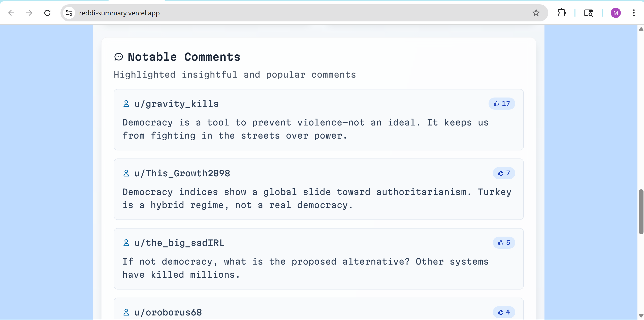Click username u/This_Growth2898
644x320 pixels.
point(182,173)
